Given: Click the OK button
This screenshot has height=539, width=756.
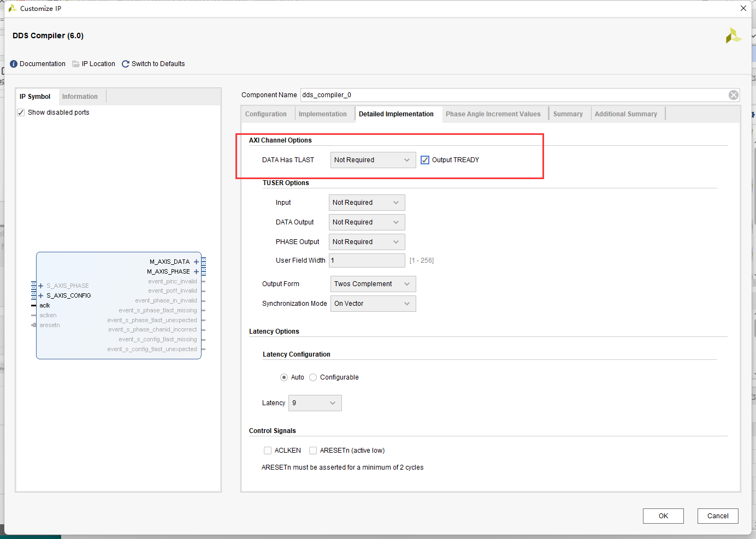Looking at the screenshot, I should (x=663, y=516).
